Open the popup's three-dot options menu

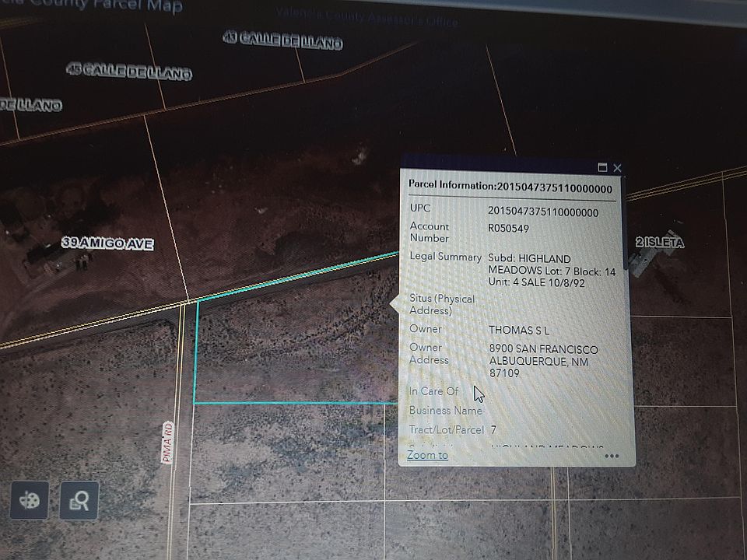point(612,457)
